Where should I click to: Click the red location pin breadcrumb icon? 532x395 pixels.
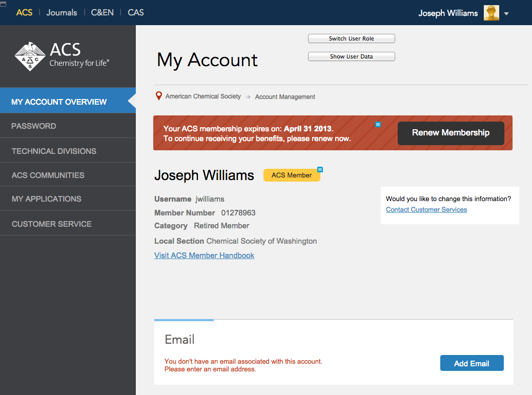pos(158,96)
